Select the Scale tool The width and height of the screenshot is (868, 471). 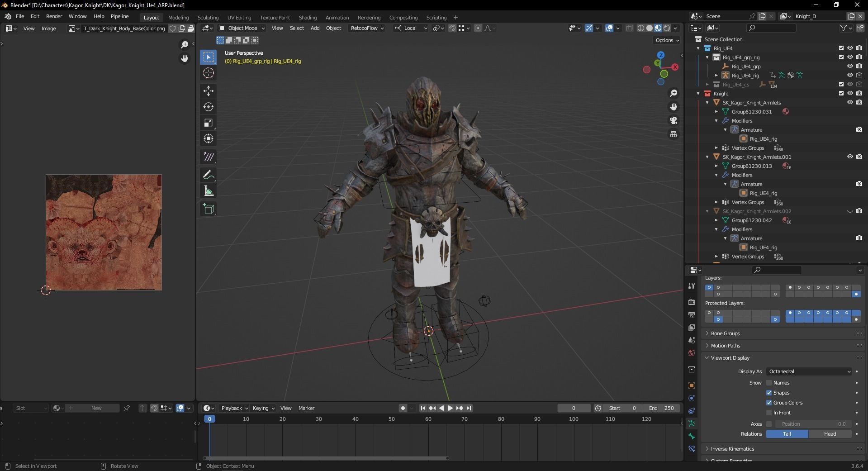209,123
